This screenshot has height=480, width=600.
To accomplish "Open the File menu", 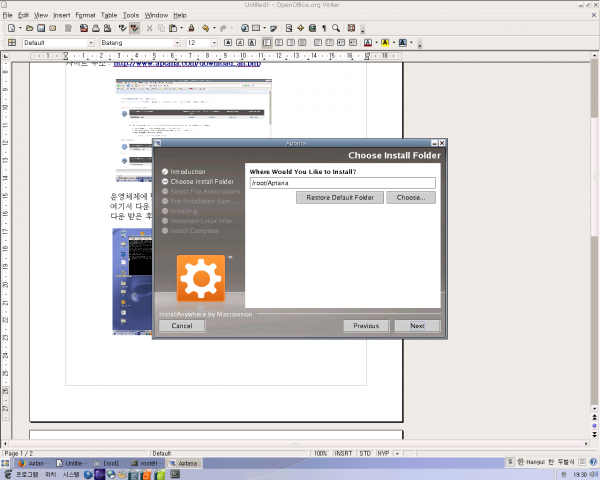I will (x=8, y=15).
